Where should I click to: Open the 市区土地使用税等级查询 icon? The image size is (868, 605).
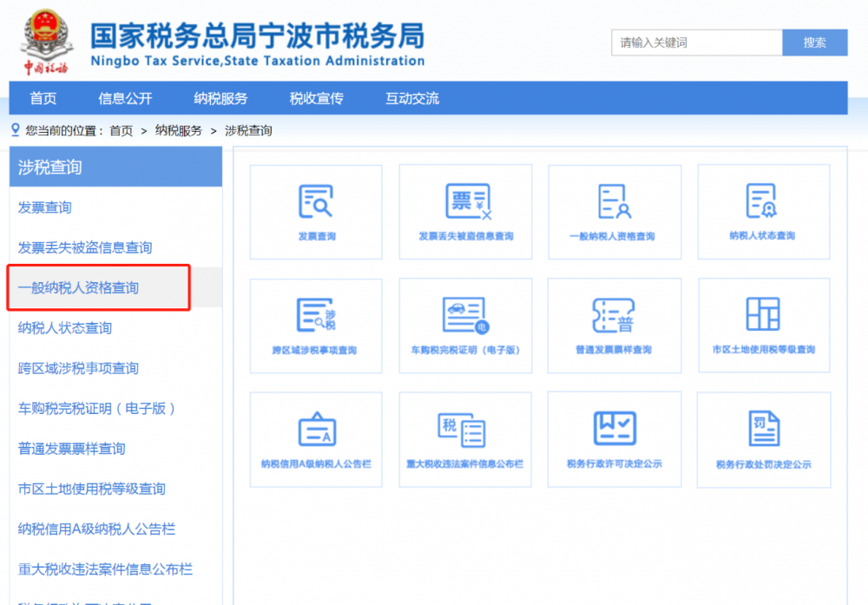pos(764,326)
